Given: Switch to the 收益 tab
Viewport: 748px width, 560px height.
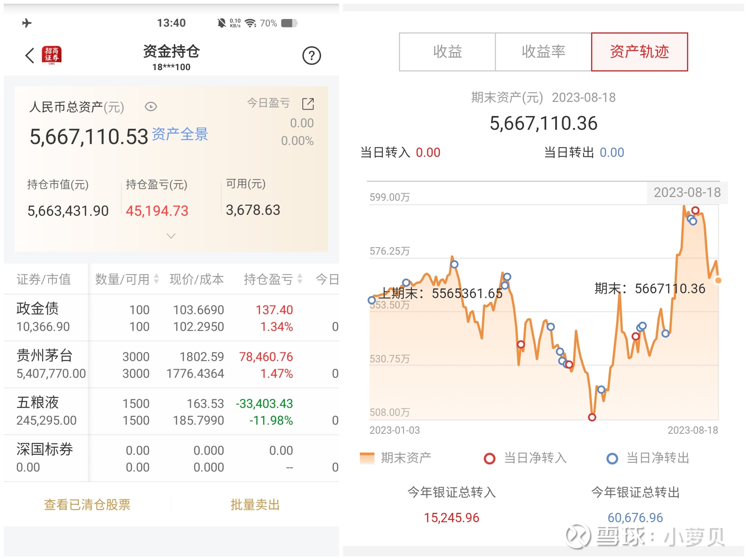Looking at the screenshot, I should pos(447,52).
